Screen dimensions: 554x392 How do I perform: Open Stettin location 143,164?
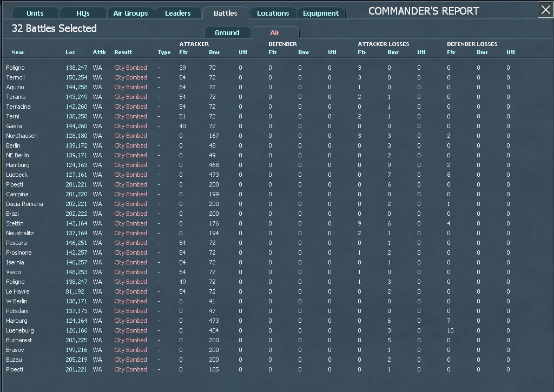76,223
